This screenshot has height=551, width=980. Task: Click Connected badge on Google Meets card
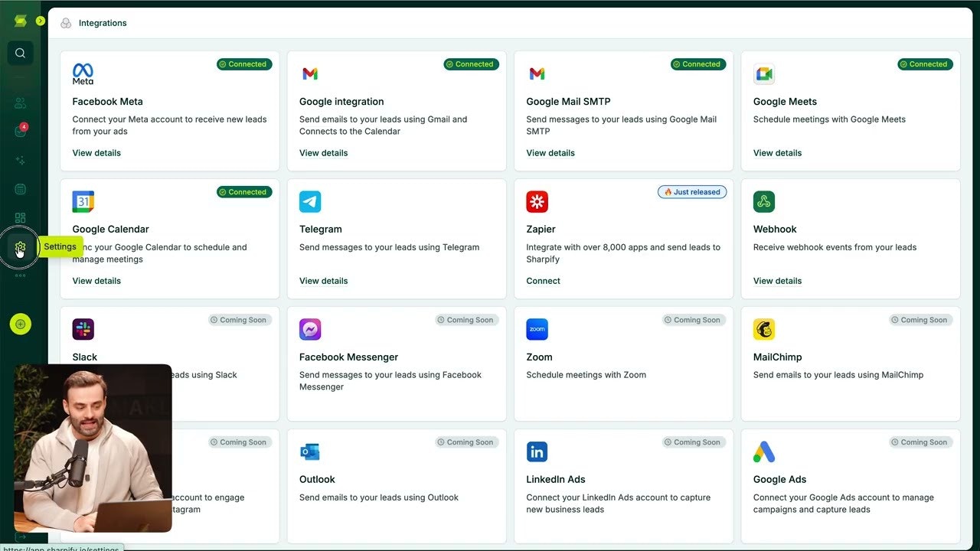[925, 64]
